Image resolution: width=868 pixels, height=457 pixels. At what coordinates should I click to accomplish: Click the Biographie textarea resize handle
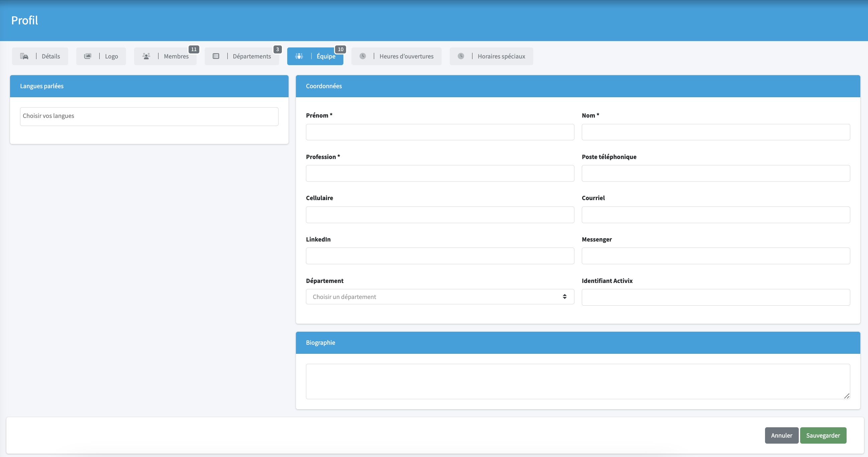(x=847, y=396)
